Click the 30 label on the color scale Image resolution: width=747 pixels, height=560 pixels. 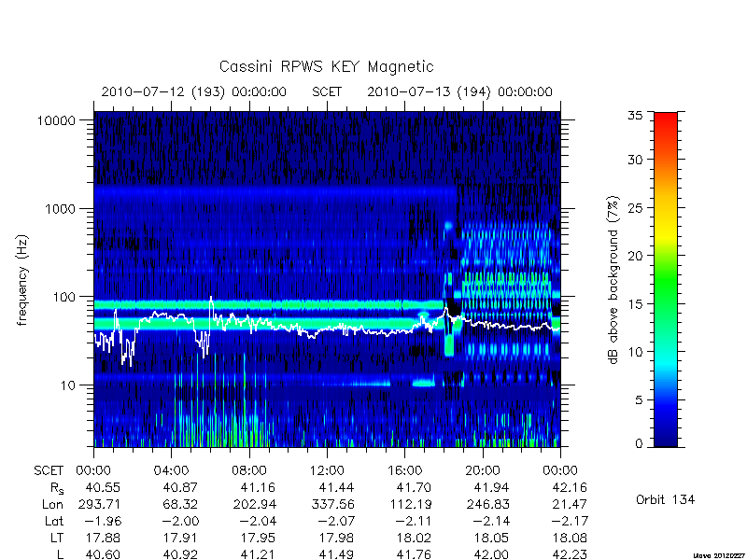(635, 160)
